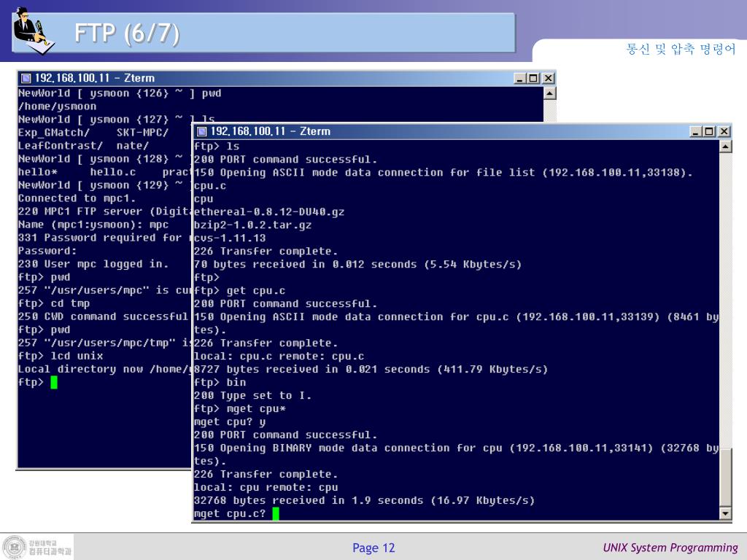
Task: Click scrollbar thumb in front Zterm window
Action: 725,478
